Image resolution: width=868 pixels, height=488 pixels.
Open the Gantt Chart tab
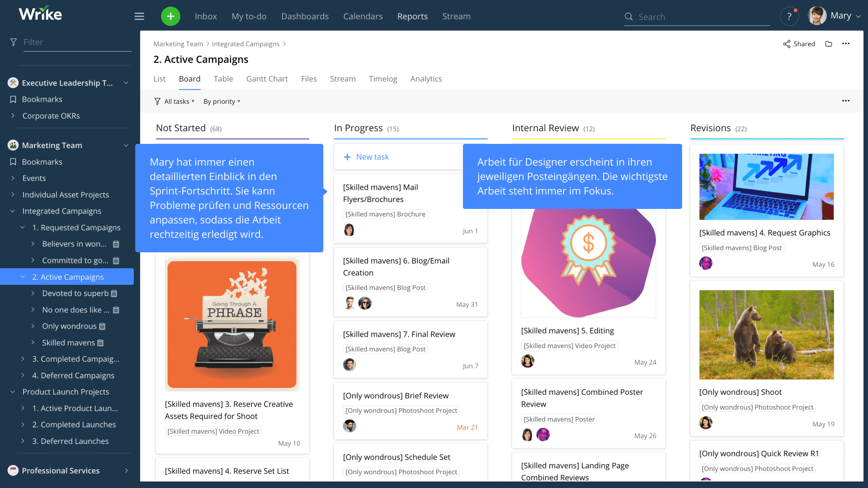click(x=267, y=79)
